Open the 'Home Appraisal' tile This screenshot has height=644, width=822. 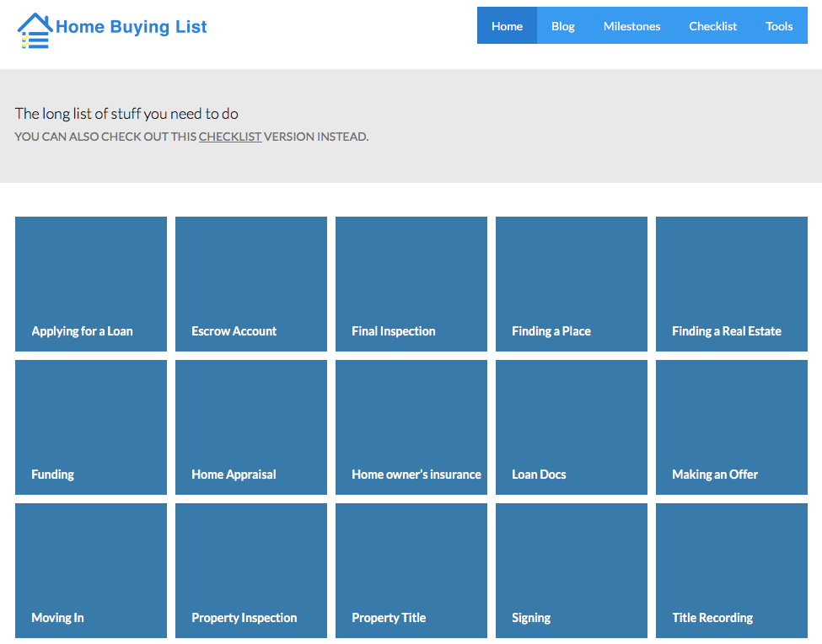pos(250,427)
